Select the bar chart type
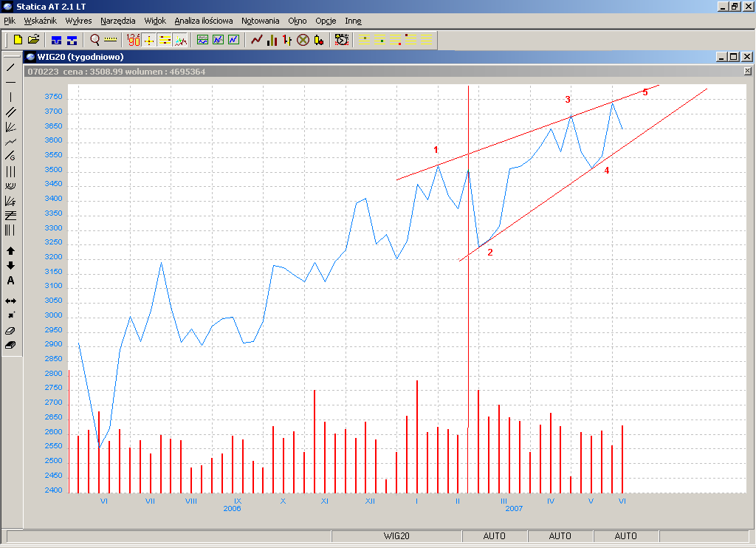Image resolution: width=756 pixels, height=548 pixels. pyautogui.click(x=272, y=40)
